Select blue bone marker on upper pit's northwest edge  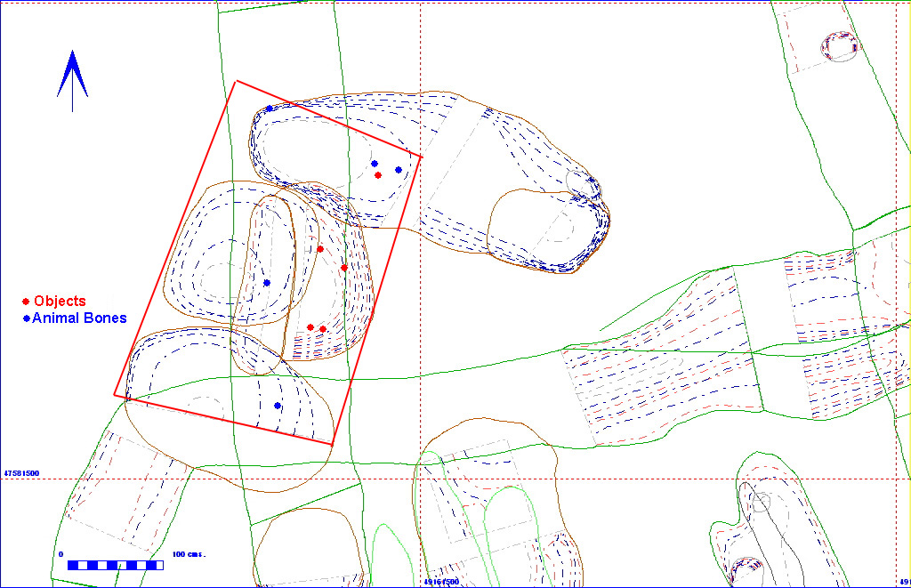270,109
